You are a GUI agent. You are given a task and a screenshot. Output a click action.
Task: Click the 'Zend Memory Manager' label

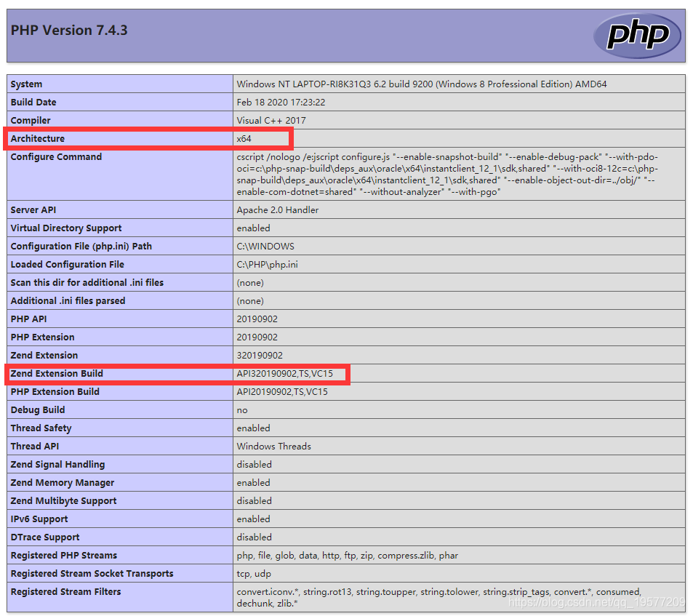[63, 482]
